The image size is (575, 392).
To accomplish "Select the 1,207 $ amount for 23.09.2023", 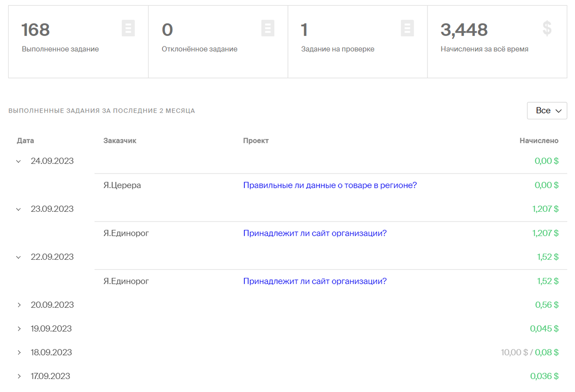I will tap(546, 208).
